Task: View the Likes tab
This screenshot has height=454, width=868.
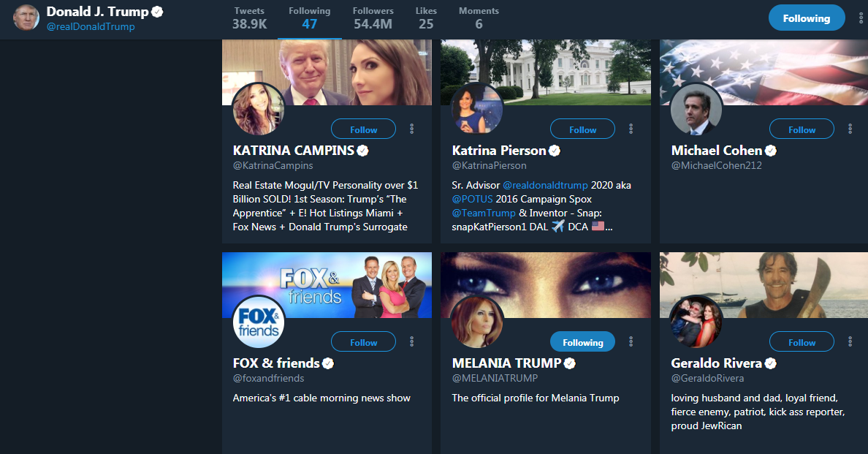Action: click(x=426, y=18)
